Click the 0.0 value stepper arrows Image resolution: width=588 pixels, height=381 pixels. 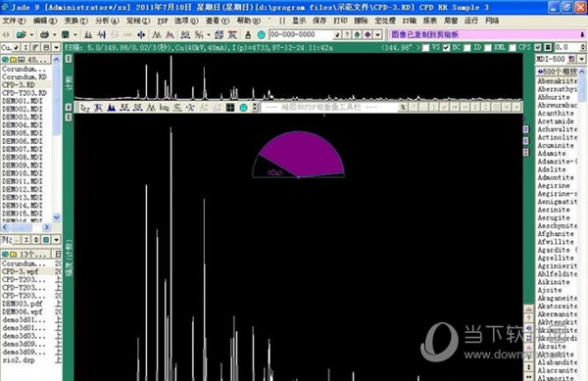(582, 48)
